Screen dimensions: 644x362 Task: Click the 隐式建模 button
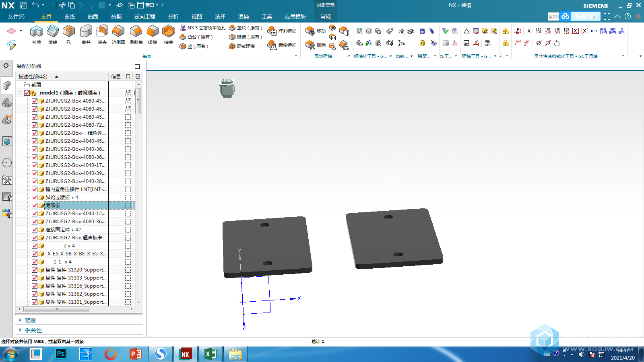click(x=242, y=46)
